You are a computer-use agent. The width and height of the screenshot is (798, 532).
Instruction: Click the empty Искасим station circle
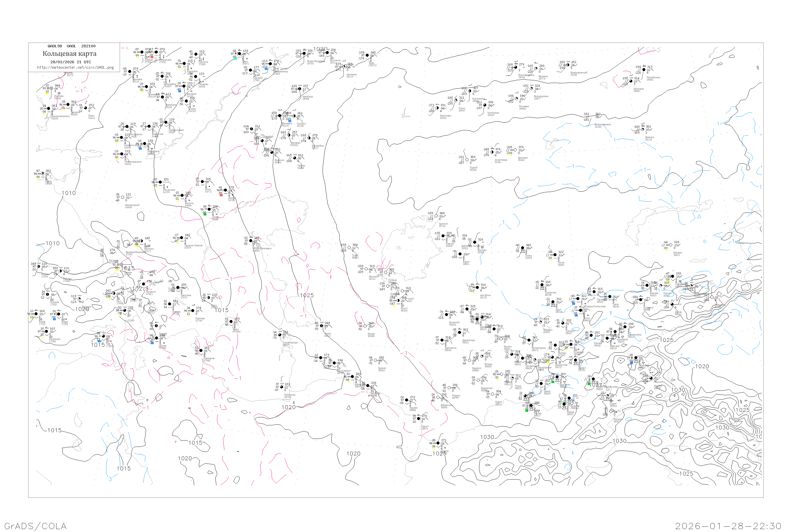611,411
